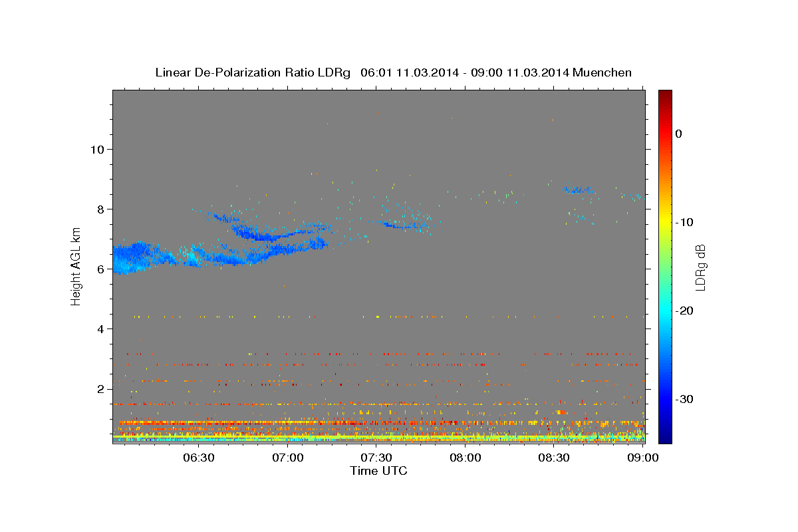798x532 pixels.
Task: Click the dark red top of the colorbar
Action: pyautogui.click(x=665, y=94)
